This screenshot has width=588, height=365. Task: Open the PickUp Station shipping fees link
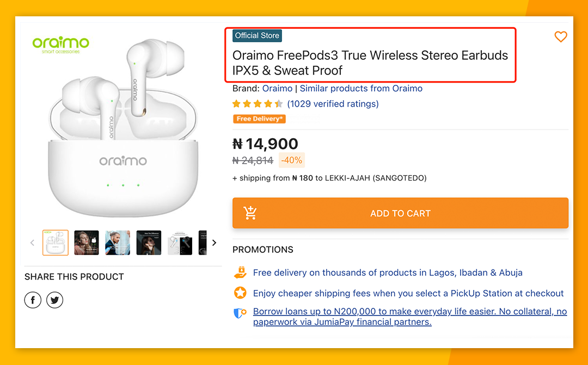[x=408, y=293]
